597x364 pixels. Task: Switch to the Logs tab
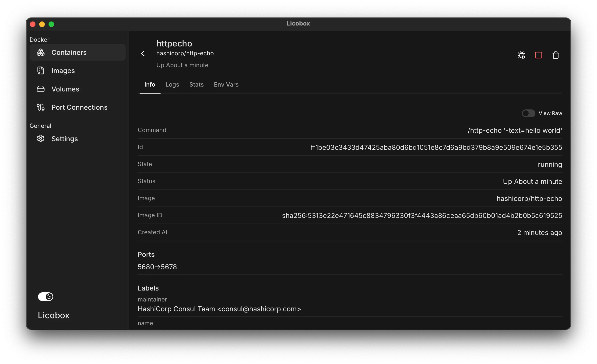click(172, 84)
